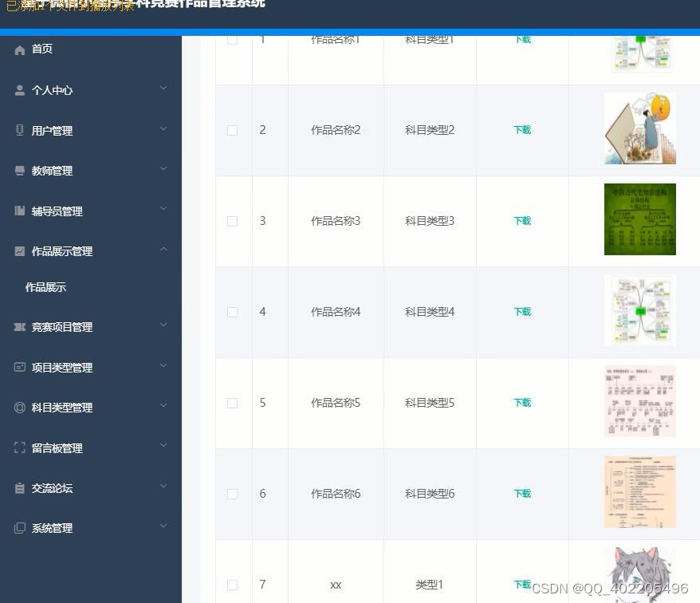Click the 作品名称4 cell

click(x=336, y=312)
